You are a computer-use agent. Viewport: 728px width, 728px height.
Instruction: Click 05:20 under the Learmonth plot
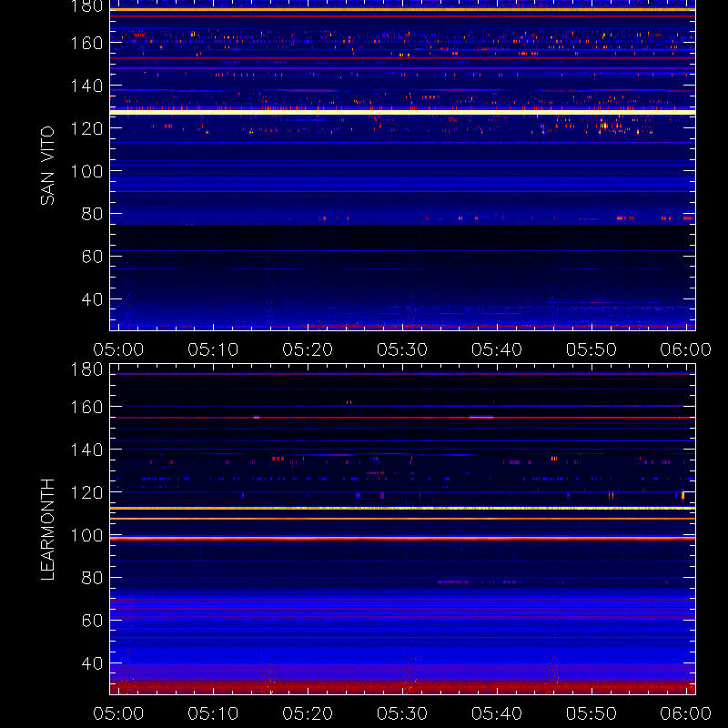pos(308,713)
